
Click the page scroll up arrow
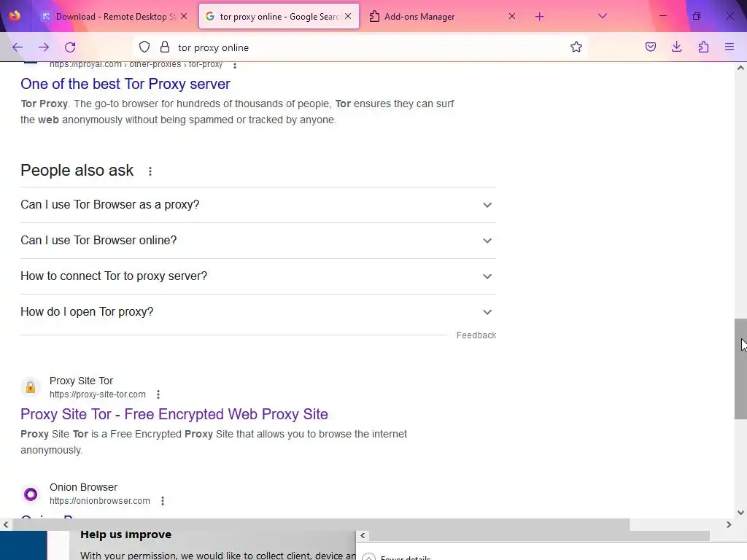point(740,68)
